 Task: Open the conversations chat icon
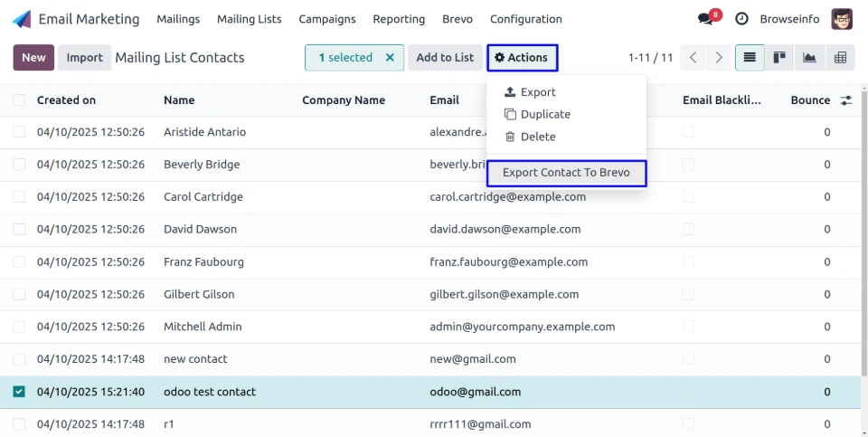coord(705,19)
